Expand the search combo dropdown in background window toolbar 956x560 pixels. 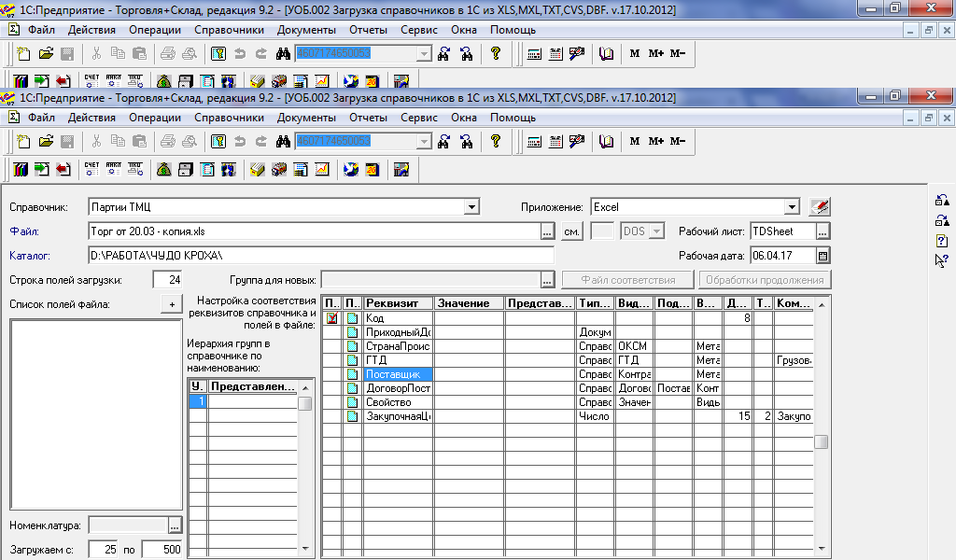pos(424,53)
